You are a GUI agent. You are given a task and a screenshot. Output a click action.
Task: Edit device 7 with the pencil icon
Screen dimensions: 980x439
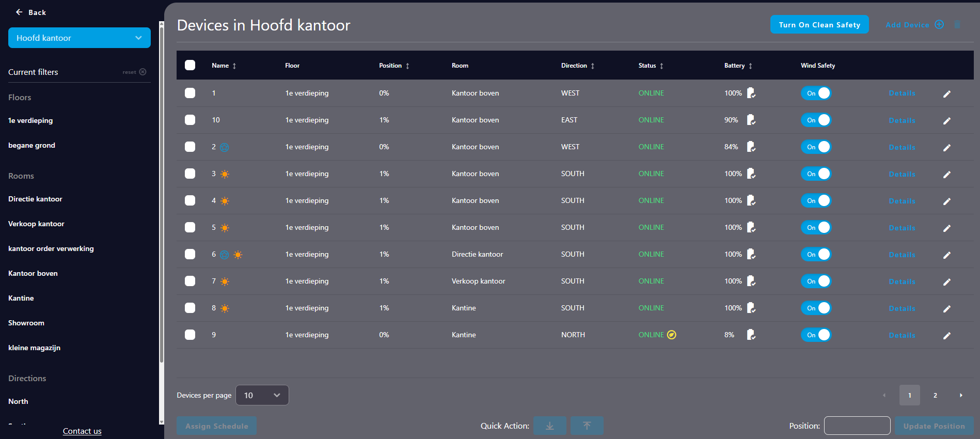point(947,281)
